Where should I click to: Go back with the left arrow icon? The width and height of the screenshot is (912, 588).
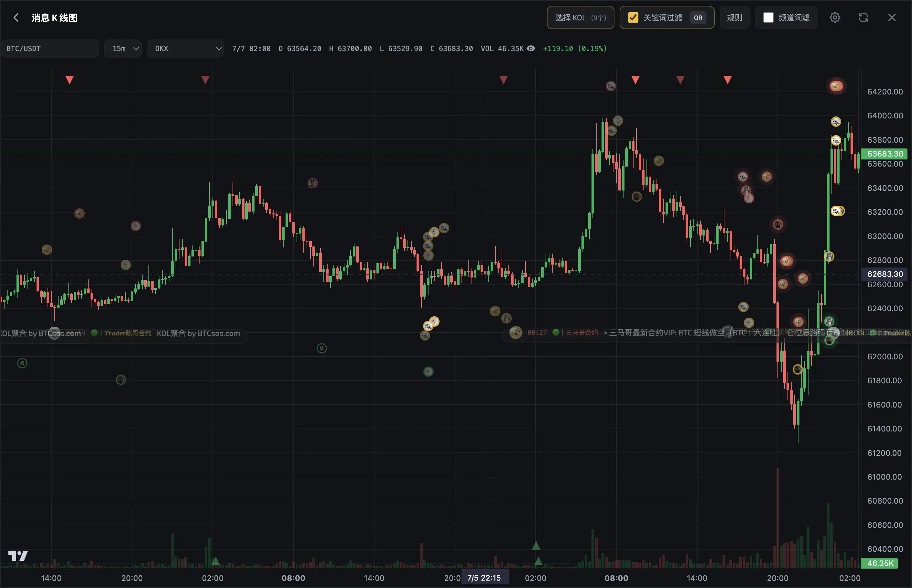tap(16, 17)
